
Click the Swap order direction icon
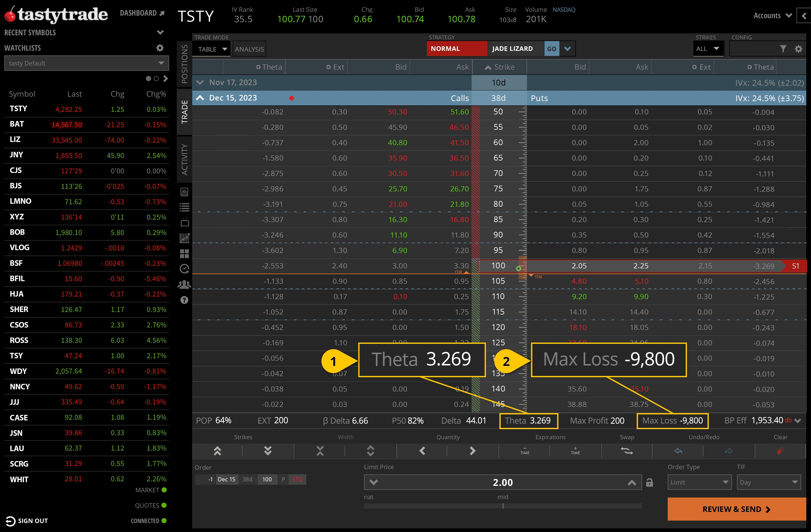627,451
